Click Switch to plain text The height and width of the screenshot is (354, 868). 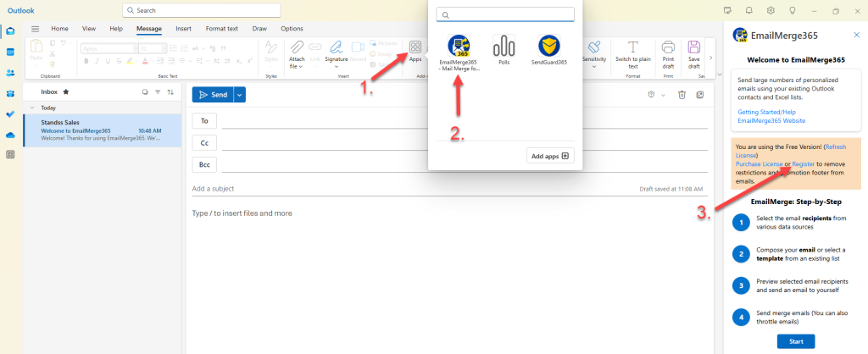pos(632,54)
